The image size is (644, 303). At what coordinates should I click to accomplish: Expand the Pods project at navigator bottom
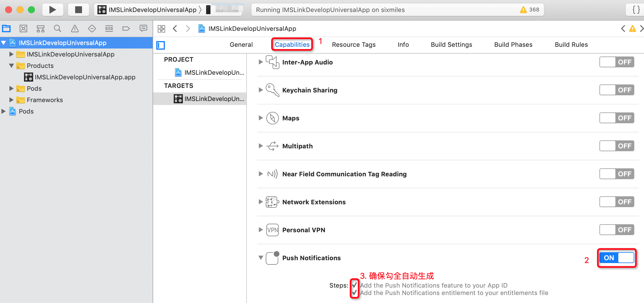tap(3, 111)
